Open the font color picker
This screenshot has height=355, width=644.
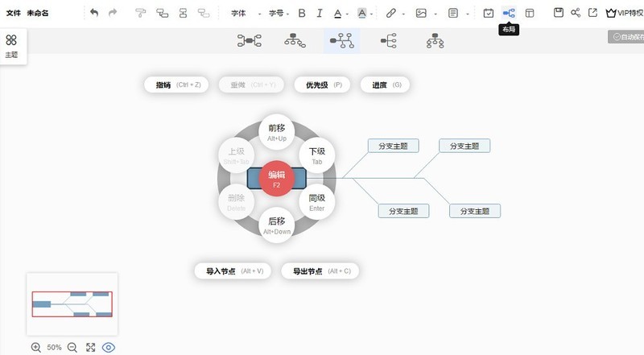[337, 14]
